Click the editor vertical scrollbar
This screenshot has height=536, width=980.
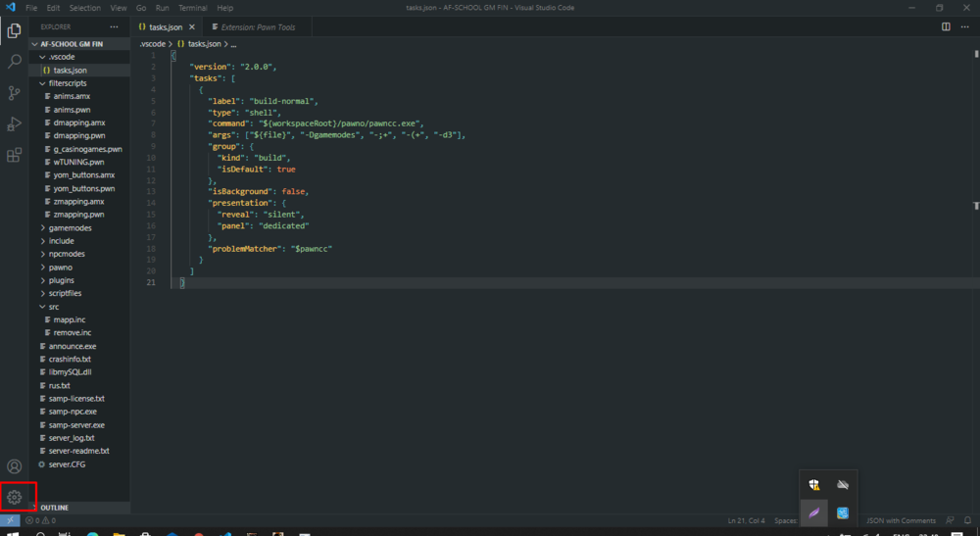click(x=976, y=281)
